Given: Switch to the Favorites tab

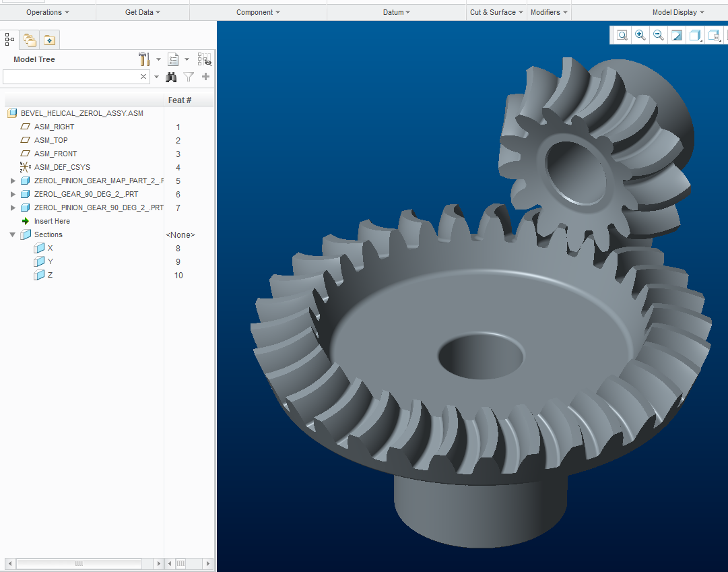Looking at the screenshot, I should pos(49,40).
